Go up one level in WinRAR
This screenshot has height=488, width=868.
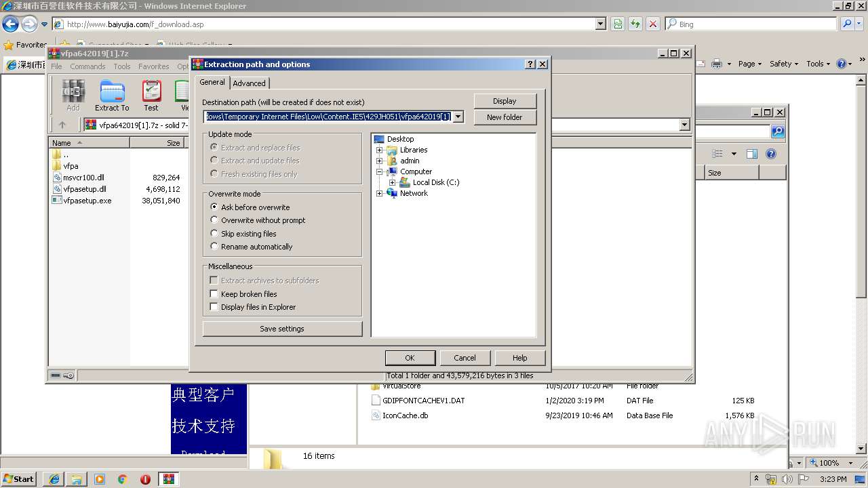click(62, 125)
